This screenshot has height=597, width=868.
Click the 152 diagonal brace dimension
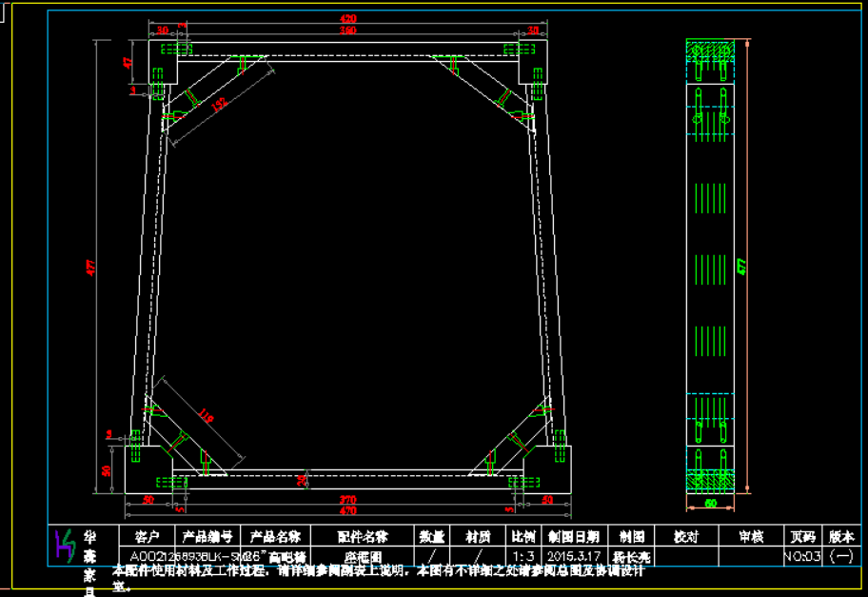pos(220,105)
